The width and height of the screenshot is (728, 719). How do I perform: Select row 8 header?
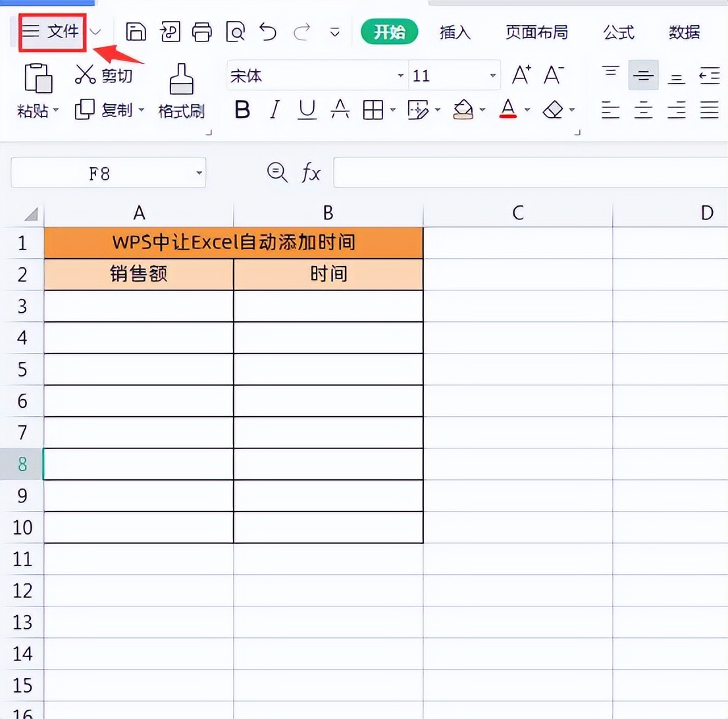pyautogui.click(x=22, y=464)
